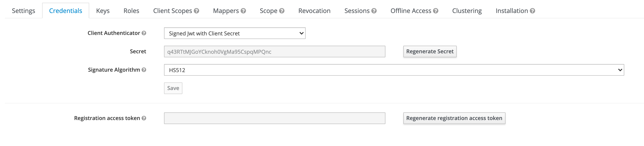Open the Keys tab
This screenshot has height=146, width=644.
coord(103,11)
